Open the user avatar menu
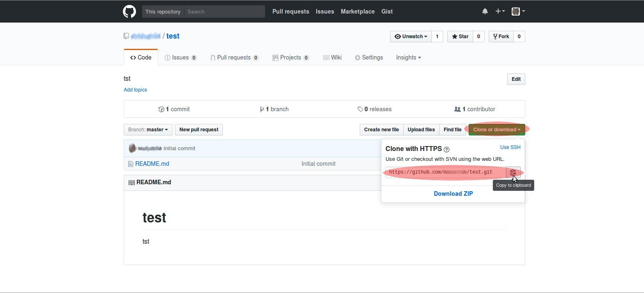Image resolution: width=644 pixels, height=293 pixels. tap(518, 11)
